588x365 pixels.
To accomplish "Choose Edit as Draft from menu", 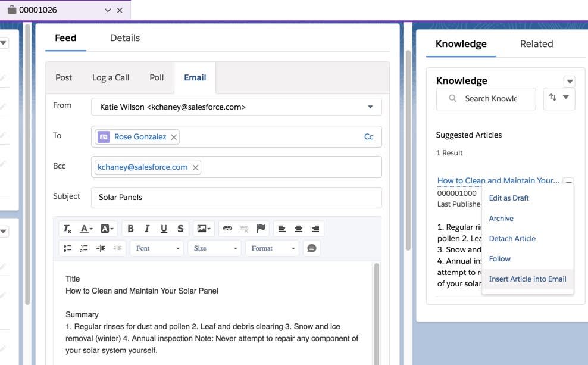I will [509, 198].
